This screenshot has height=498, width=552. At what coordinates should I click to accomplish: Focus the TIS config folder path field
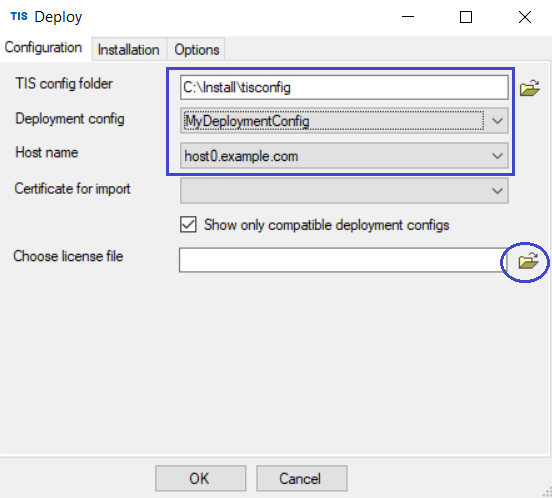(x=344, y=87)
